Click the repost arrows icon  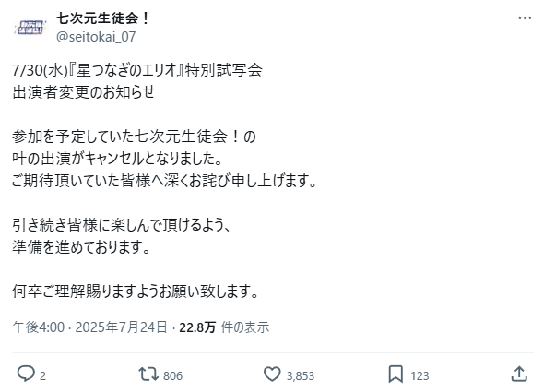click(x=148, y=374)
